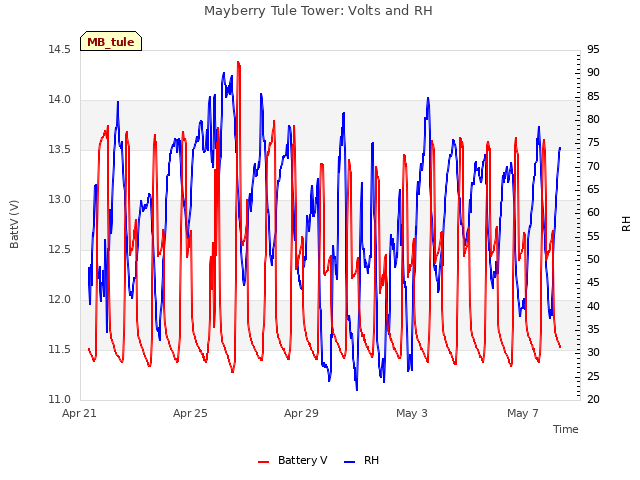
Task: Click the 45 right axis tick label
Action: [x=593, y=283]
